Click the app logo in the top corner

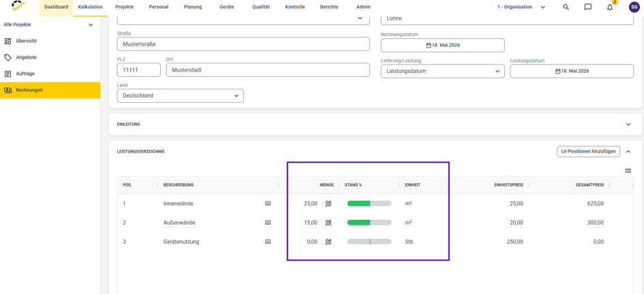click(18, 5)
